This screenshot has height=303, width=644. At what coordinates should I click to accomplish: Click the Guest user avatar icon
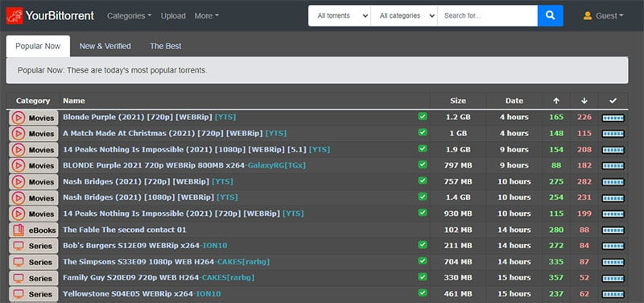coord(588,15)
